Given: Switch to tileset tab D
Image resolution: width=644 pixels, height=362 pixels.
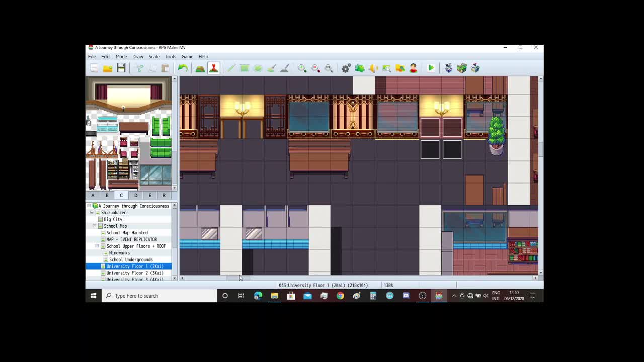Looking at the screenshot, I should (x=135, y=195).
